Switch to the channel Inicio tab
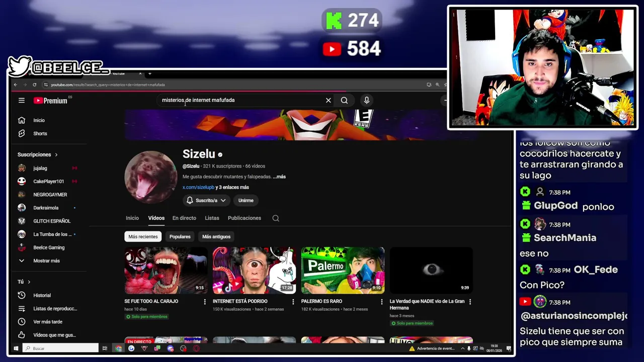The image size is (644, 362). point(132,218)
